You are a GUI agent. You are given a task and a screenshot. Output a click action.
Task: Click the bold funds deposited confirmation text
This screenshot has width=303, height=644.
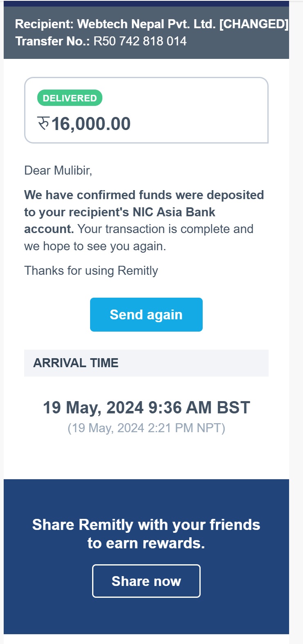[144, 195]
